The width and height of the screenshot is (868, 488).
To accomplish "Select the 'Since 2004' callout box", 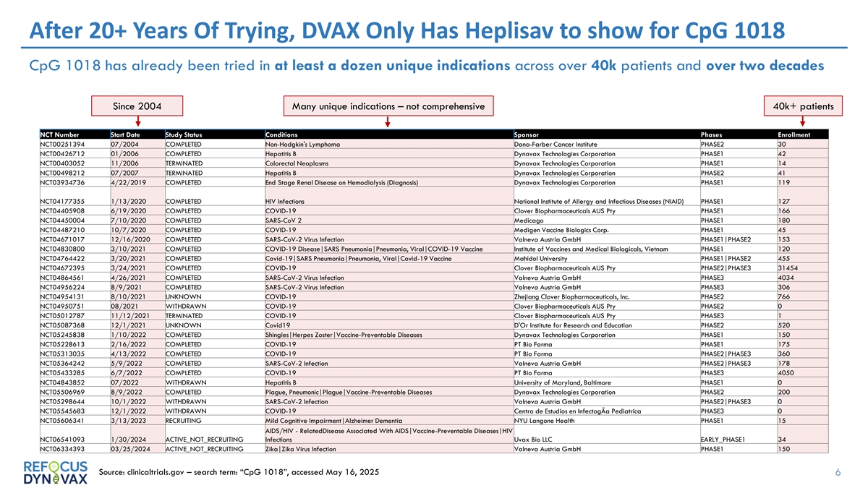I will point(137,106).
